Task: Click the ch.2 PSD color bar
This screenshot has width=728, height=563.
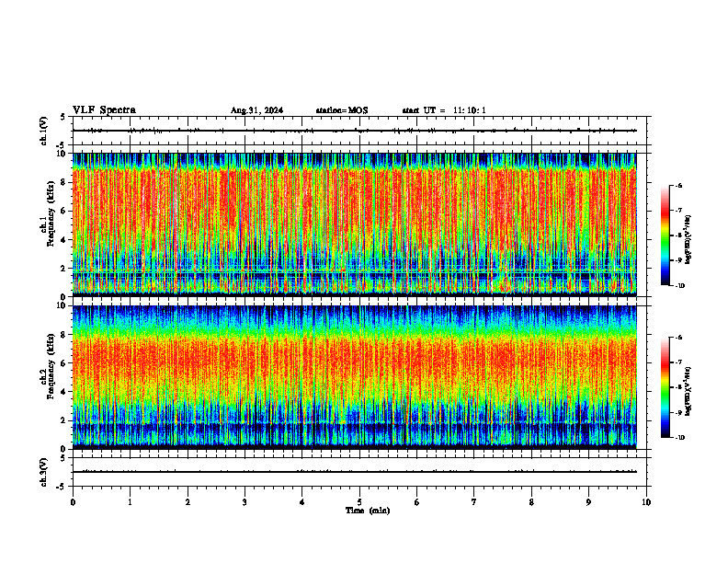Action: pyautogui.click(x=665, y=387)
